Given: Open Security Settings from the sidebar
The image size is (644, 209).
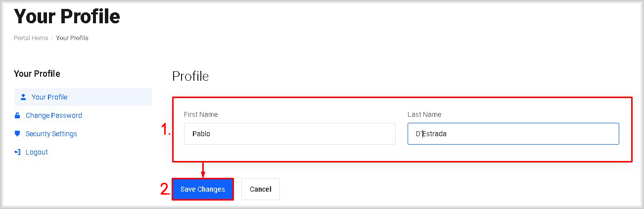Looking at the screenshot, I should [51, 134].
